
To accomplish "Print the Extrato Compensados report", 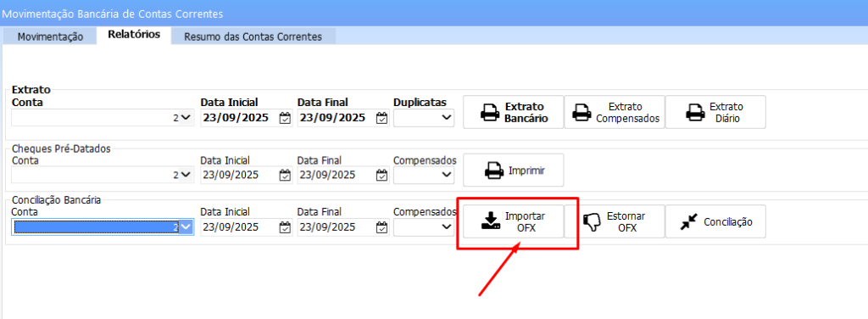I will tap(615, 112).
